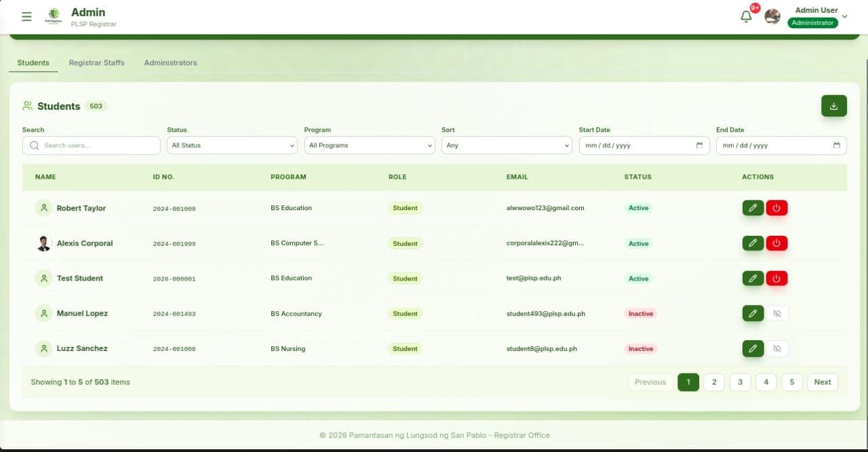
Task: Click the BS Accountancy program cell
Action: pos(296,314)
